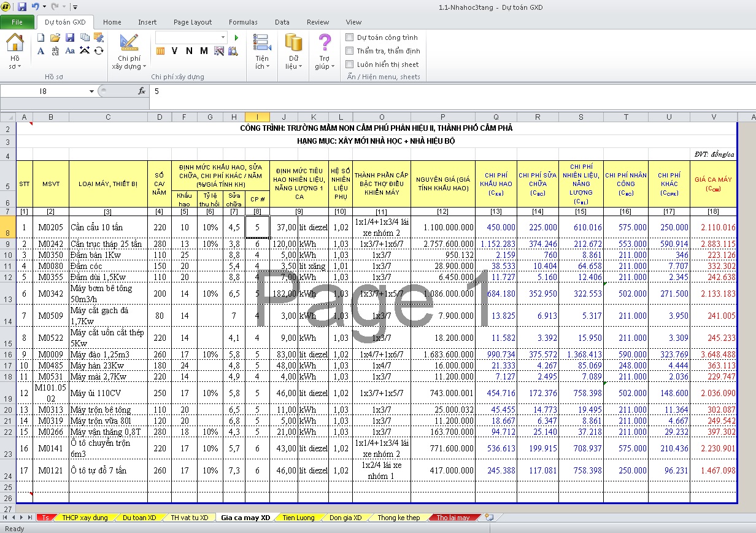The height and width of the screenshot is (533, 756).
Task: Open the combo box in Chi phí xây dựng group
Action: tap(223, 38)
